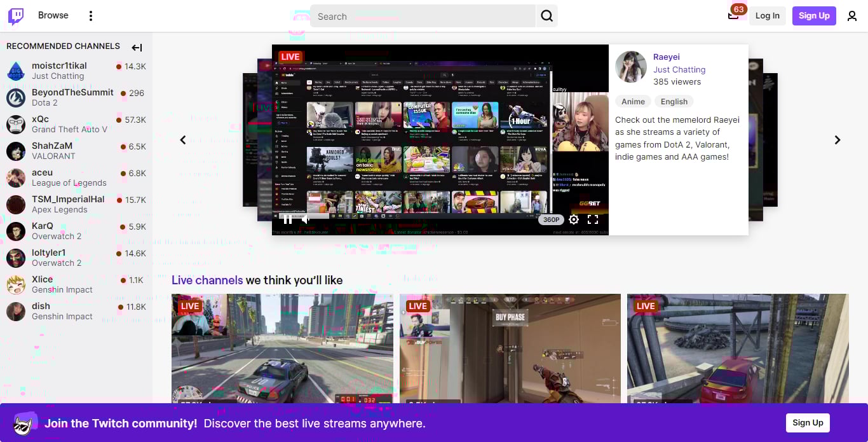Go to next carousel stream
Screen dimensions: 868x442
pos(837,140)
